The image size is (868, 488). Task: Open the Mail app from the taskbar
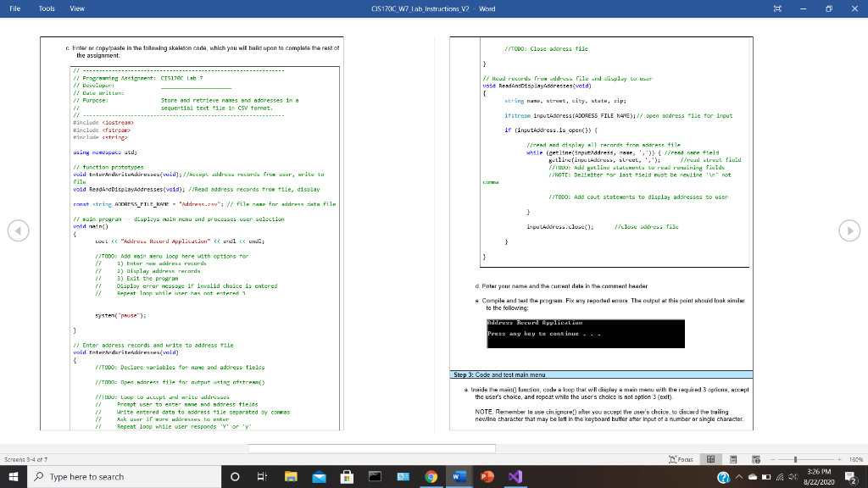[x=319, y=476]
